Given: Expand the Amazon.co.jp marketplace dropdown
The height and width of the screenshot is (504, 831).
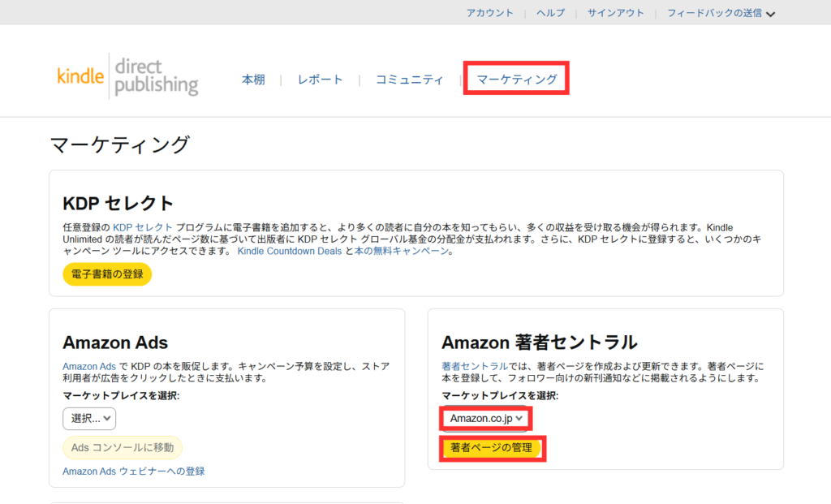Looking at the screenshot, I should [487, 418].
